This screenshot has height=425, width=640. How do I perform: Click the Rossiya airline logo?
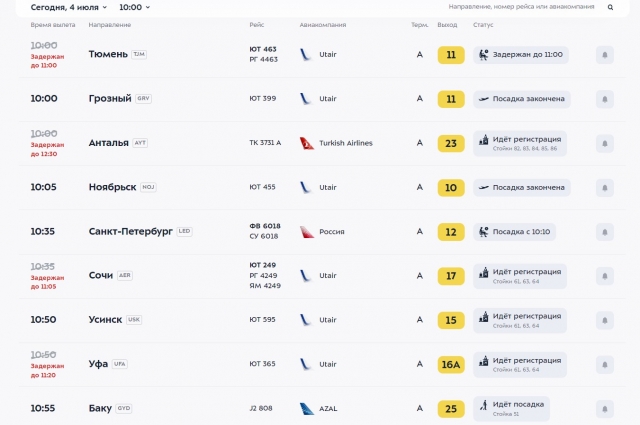[x=306, y=232]
